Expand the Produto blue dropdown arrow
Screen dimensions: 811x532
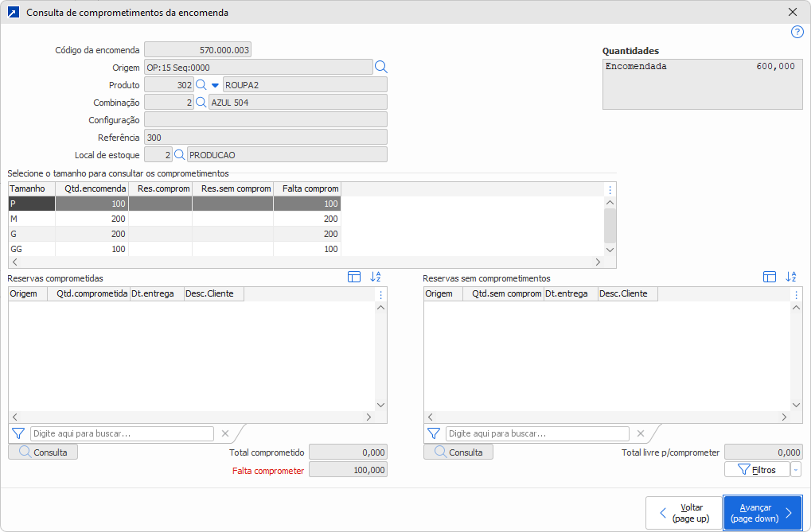pos(215,84)
